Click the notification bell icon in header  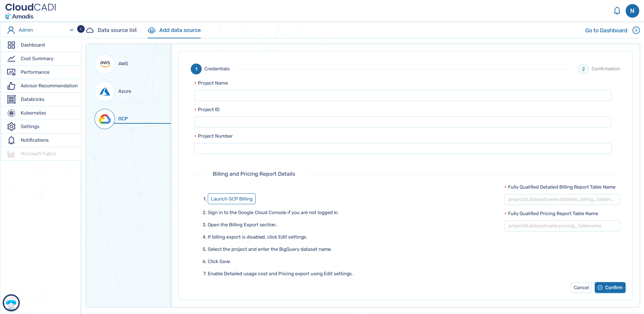click(x=617, y=11)
